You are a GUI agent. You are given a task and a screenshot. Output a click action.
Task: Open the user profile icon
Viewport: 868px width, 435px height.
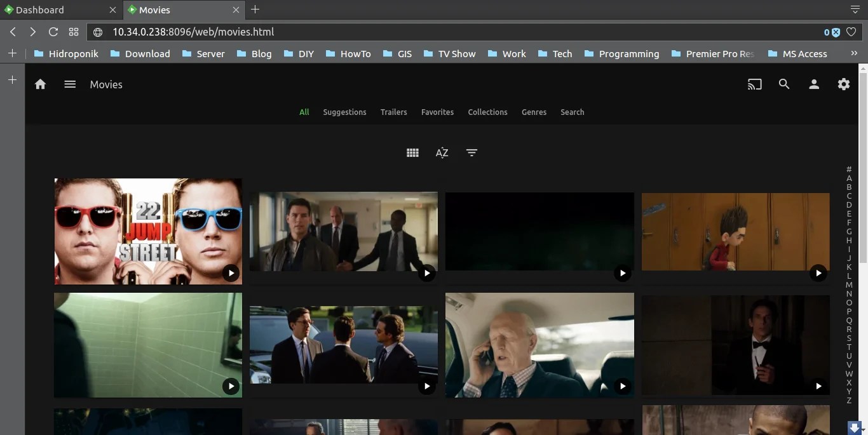click(813, 84)
